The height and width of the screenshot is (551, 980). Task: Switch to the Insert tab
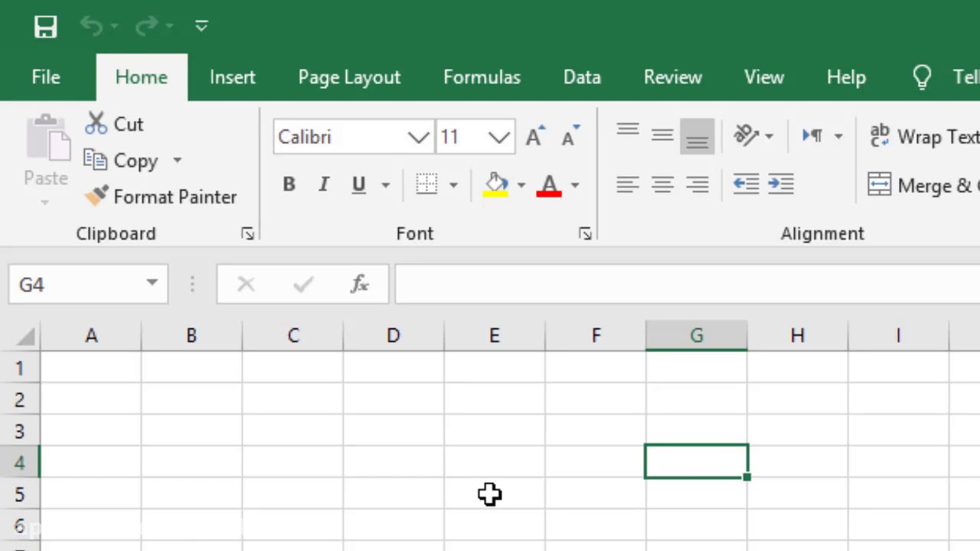(x=233, y=77)
